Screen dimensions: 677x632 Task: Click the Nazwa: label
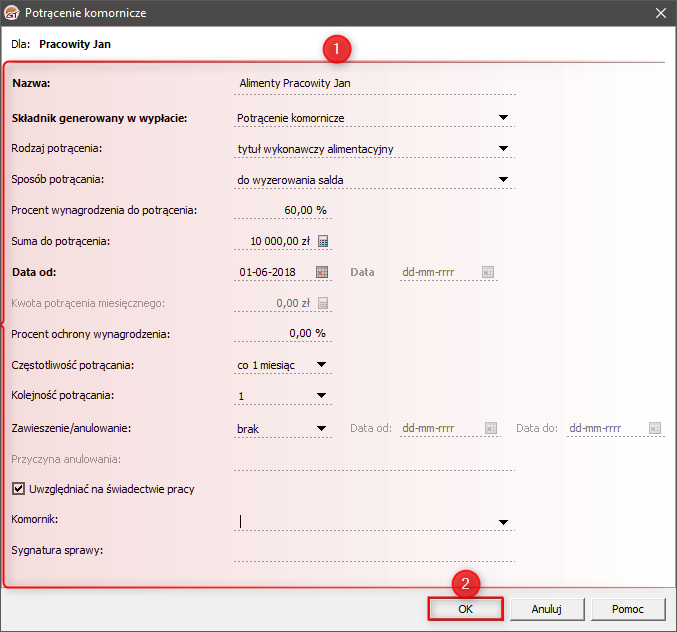pos(31,83)
